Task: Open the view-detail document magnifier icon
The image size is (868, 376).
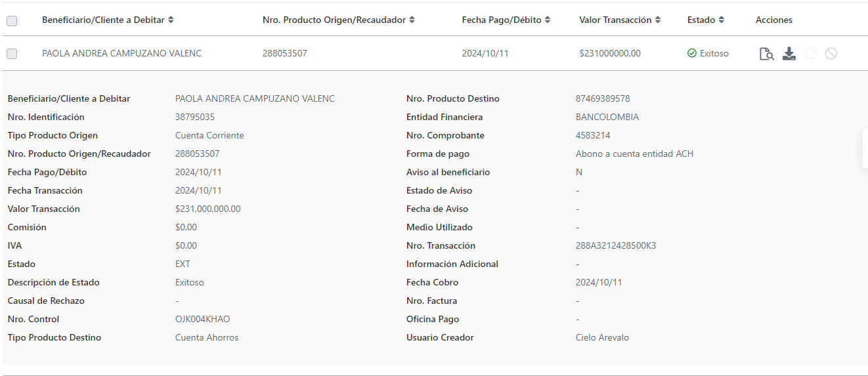Action: click(766, 54)
